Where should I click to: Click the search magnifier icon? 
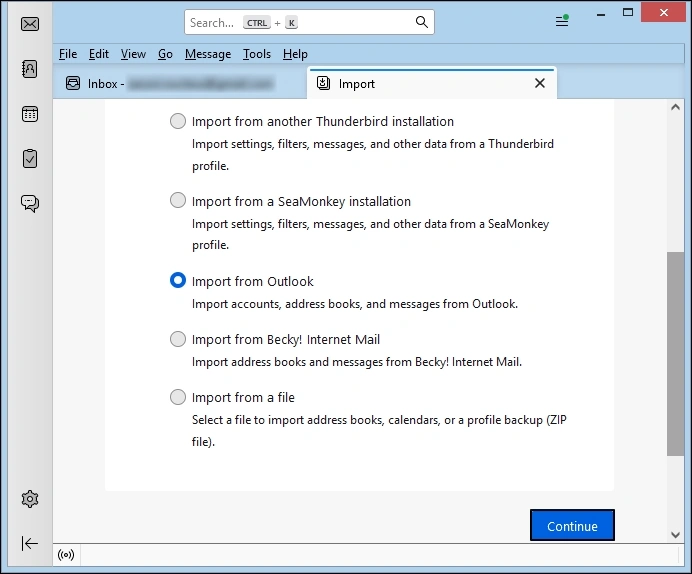(421, 22)
